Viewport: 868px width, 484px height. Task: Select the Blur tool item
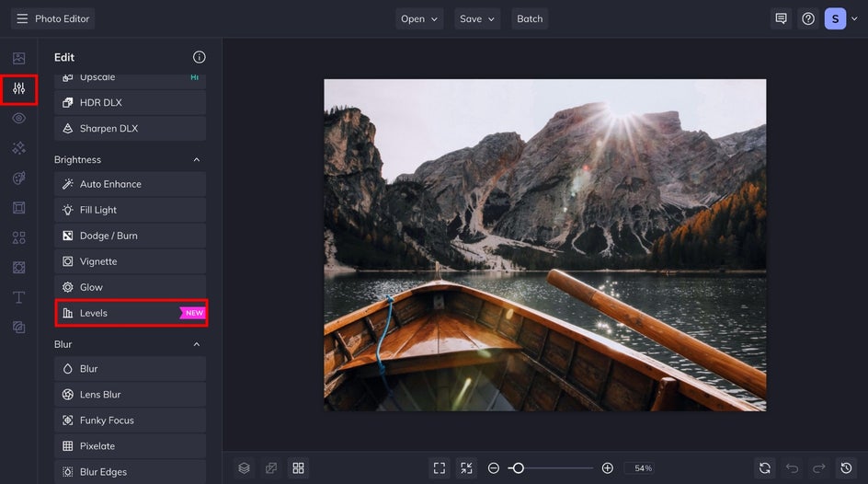[130, 369]
